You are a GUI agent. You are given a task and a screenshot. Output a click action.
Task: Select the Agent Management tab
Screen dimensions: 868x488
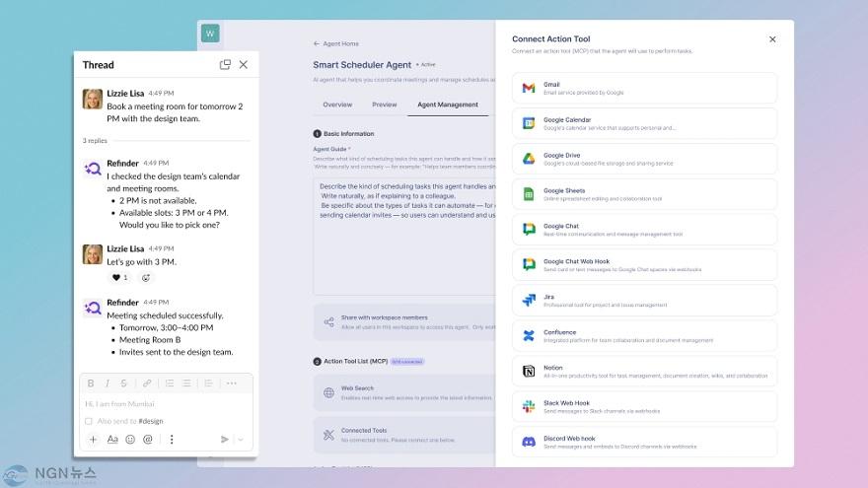click(x=448, y=105)
